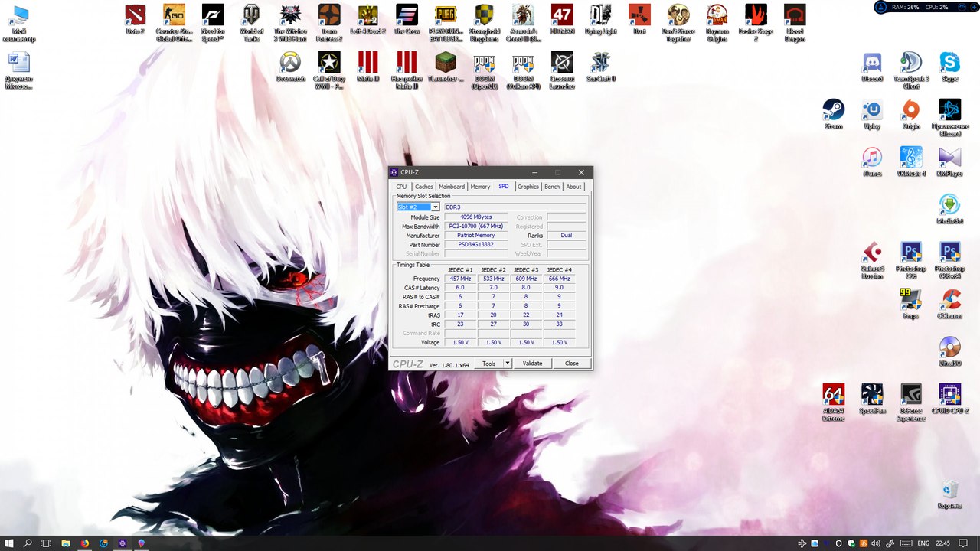Switch to the Mainboard tab
Image resolution: width=980 pixels, height=551 pixels.
[x=452, y=187]
